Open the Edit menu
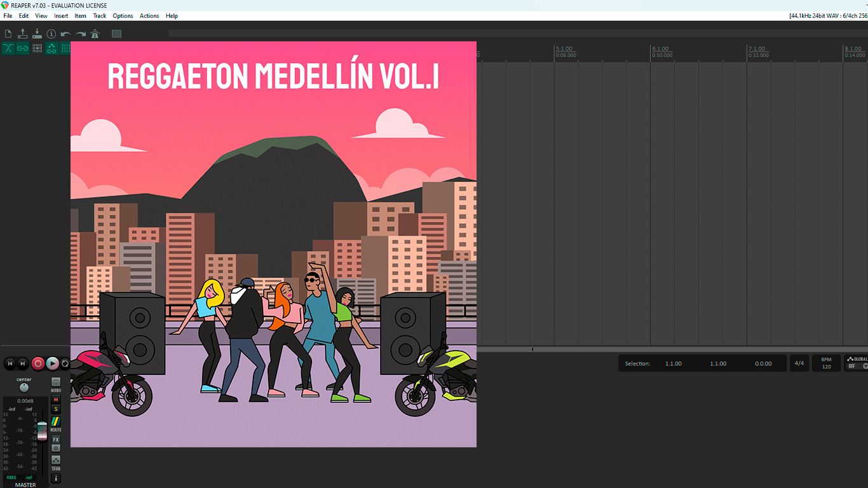 tap(24, 16)
